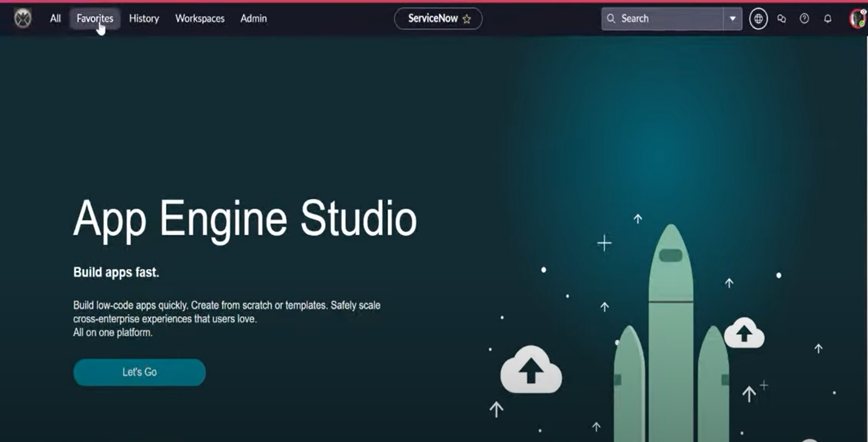Open the notifications bell icon
Image resolution: width=868 pixels, height=442 pixels.
click(x=827, y=19)
